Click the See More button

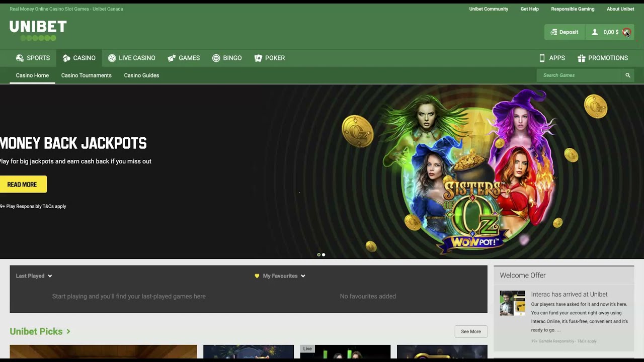[x=471, y=331]
